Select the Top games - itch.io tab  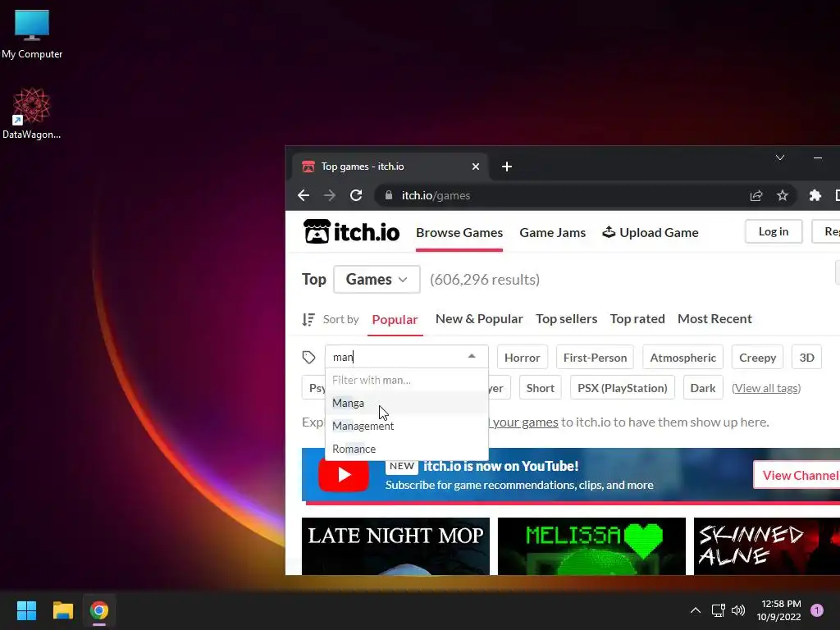click(x=390, y=167)
